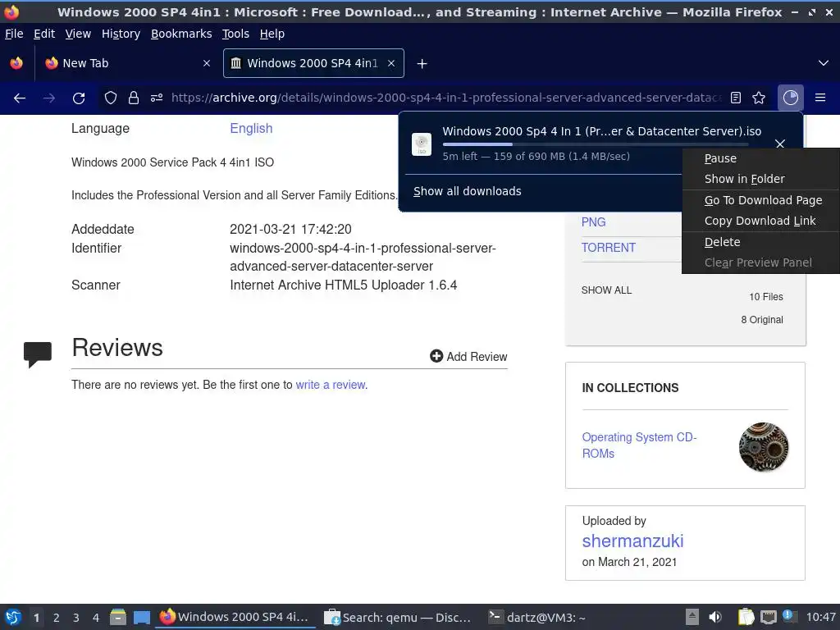This screenshot has height=630, width=840.
Task: Click the write a review link
Action: click(331, 385)
